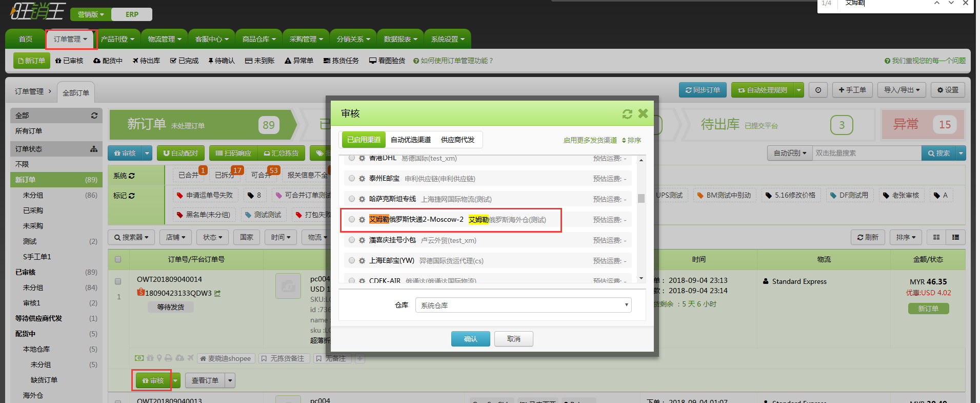The height and width of the screenshot is (403, 980).
Task: Open 店铺 filter dropdown
Action: [176, 237]
